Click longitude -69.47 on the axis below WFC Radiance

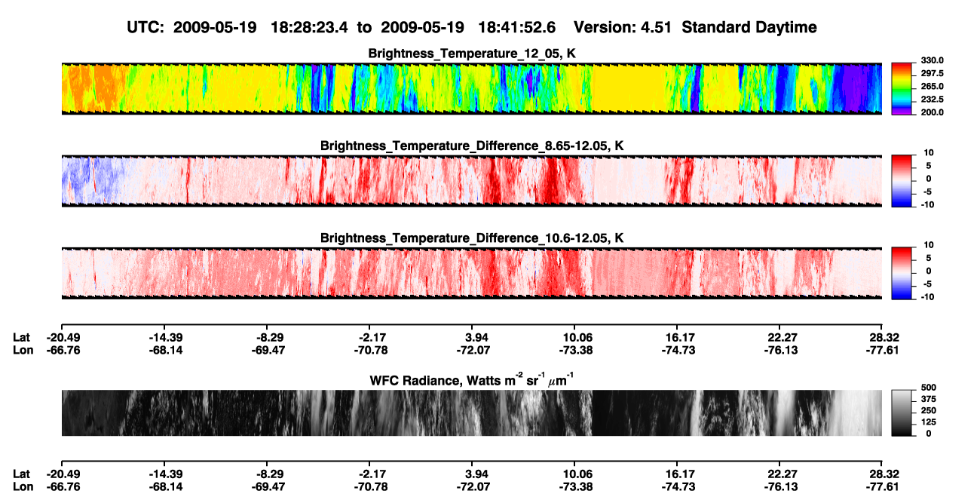click(268, 486)
